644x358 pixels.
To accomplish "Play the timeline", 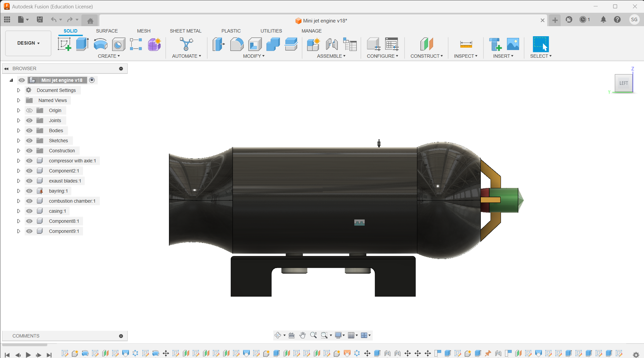I will [28, 354].
